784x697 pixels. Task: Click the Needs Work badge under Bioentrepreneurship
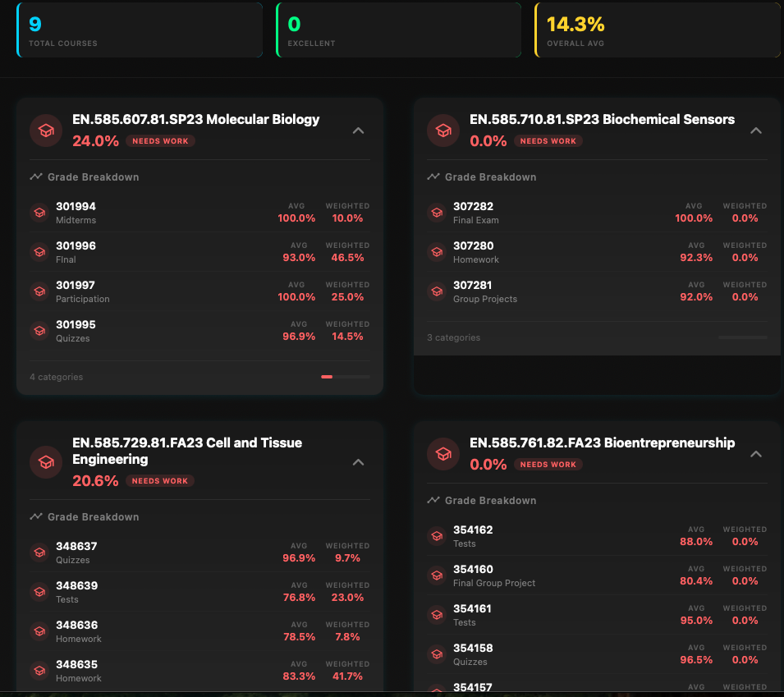548,465
